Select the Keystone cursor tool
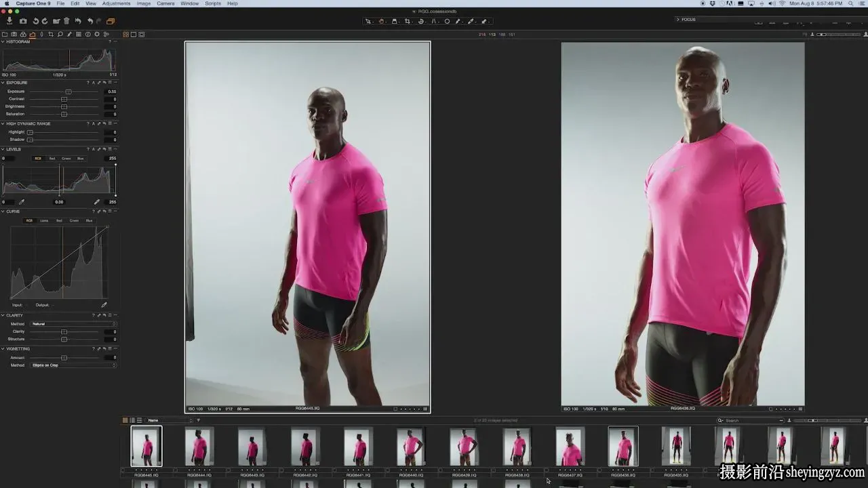868x488 pixels. (x=434, y=21)
